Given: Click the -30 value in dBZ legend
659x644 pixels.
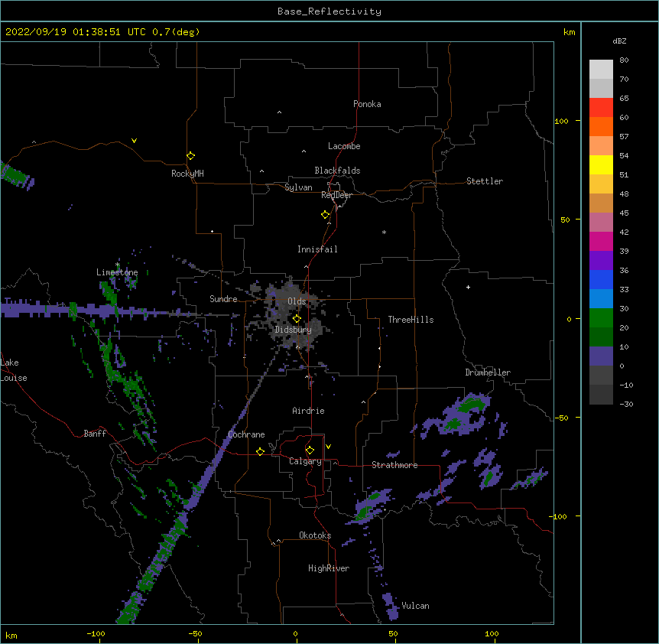Looking at the screenshot, I should coord(626,404).
